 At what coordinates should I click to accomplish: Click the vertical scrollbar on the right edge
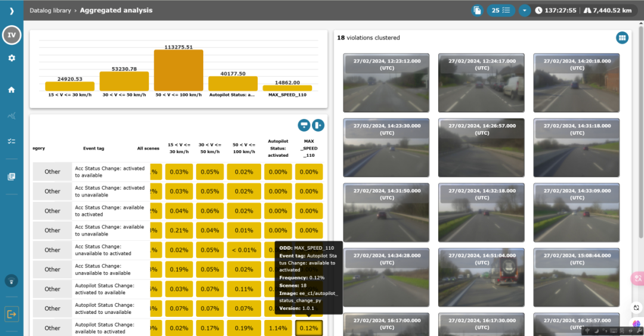[x=641, y=131]
